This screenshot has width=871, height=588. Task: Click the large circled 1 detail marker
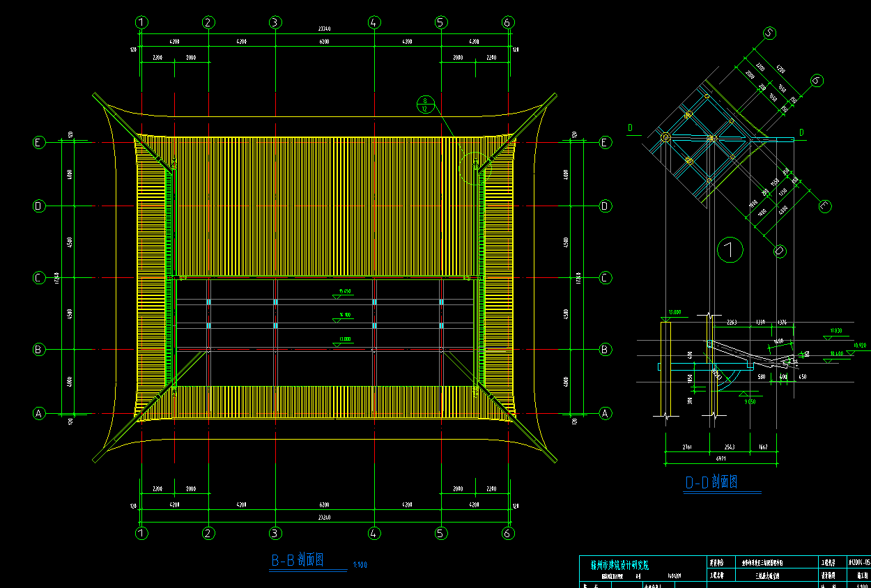(730, 249)
